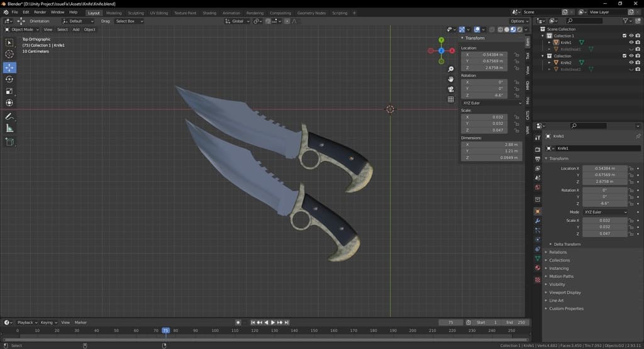This screenshot has width=644, height=349.
Task: Open the Object Mode dropdown
Action: 22,30
